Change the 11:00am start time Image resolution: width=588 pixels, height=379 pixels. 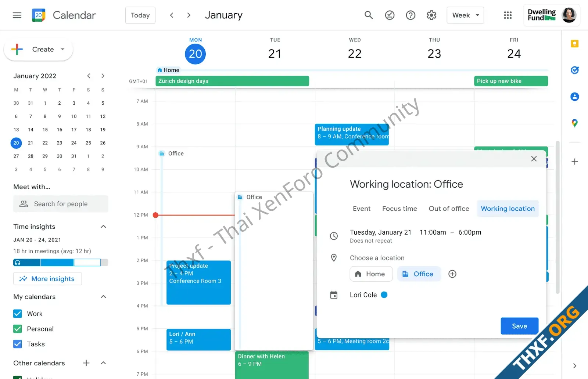point(433,232)
